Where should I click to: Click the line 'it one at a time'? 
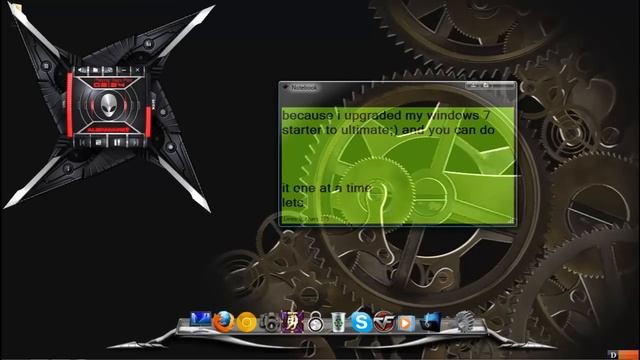(327, 188)
